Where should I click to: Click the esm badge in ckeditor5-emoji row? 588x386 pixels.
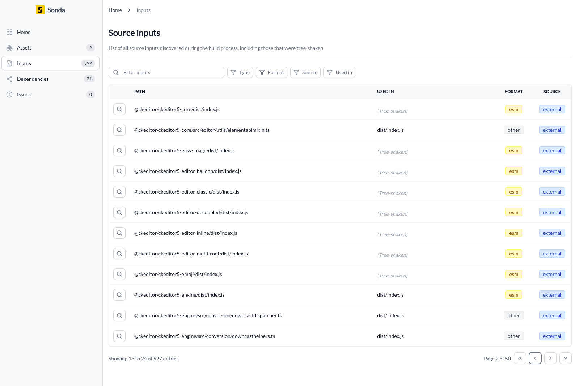click(514, 274)
